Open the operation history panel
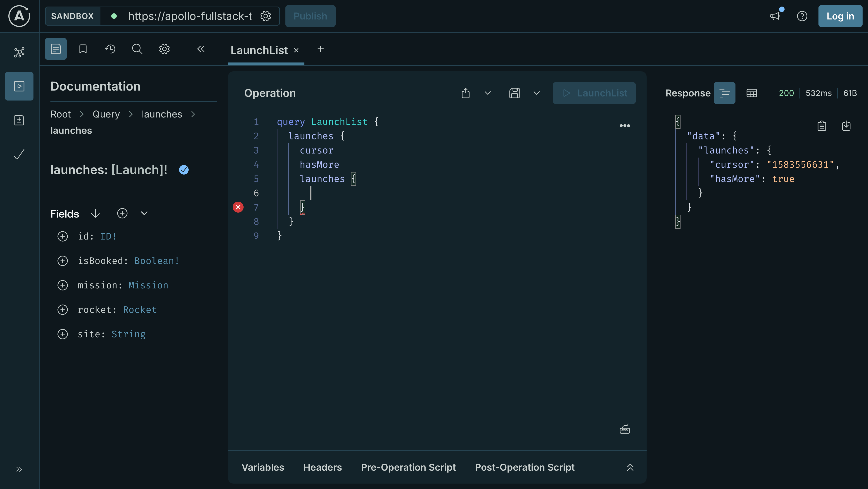This screenshot has height=489, width=868. tap(110, 49)
